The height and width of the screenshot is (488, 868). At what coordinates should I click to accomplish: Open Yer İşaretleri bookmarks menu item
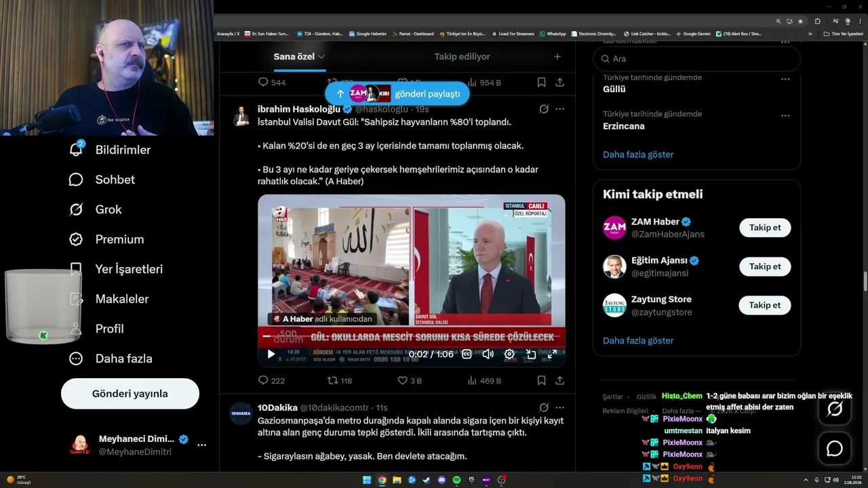click(x=116, y=269)
